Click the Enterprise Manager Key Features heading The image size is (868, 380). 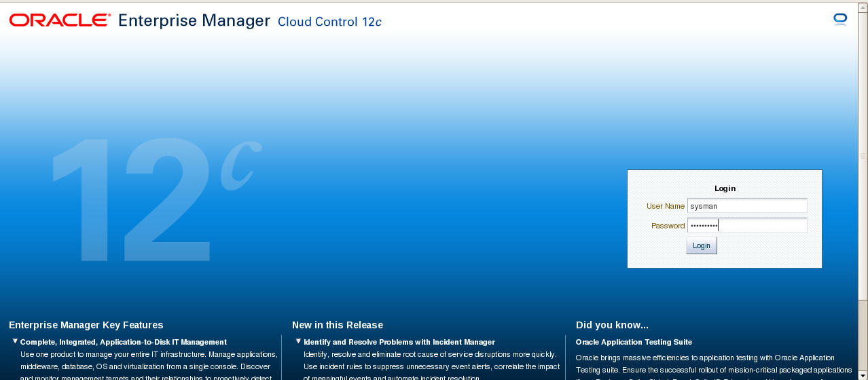[x=86, y=325]
